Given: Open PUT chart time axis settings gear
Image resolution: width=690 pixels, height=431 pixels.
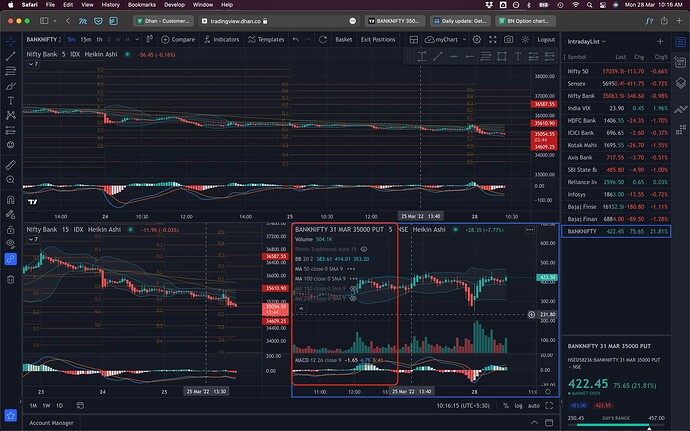Looking at the screenshot, I should (548, 391).
